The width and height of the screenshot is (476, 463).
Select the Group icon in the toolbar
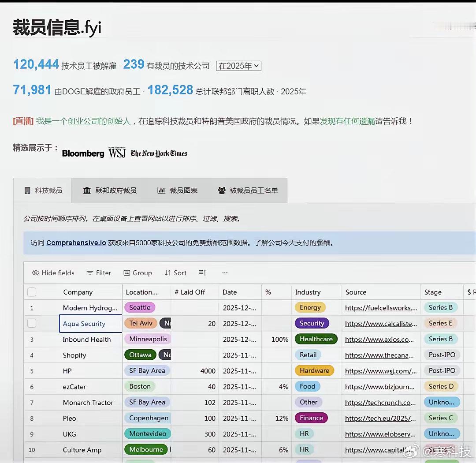click(x=126, y=273)
